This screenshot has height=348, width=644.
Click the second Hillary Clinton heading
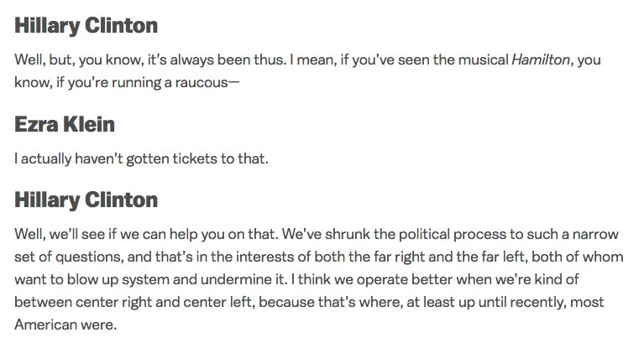[x=86, y=200]
